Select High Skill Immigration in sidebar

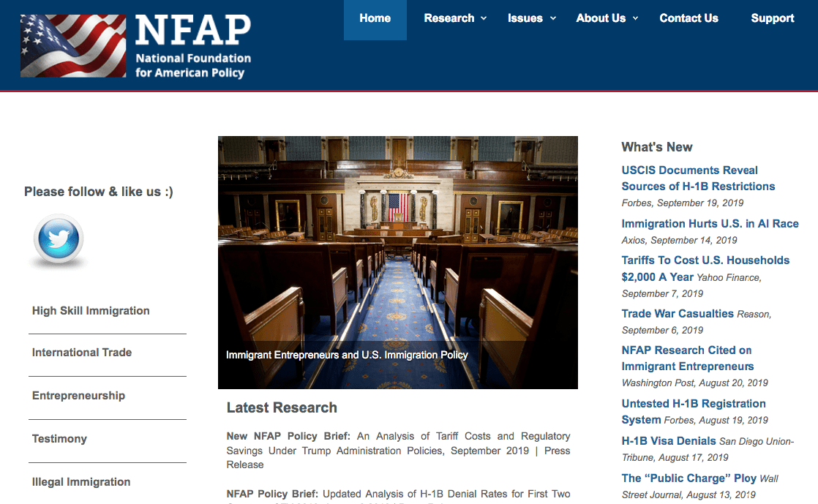91,311
